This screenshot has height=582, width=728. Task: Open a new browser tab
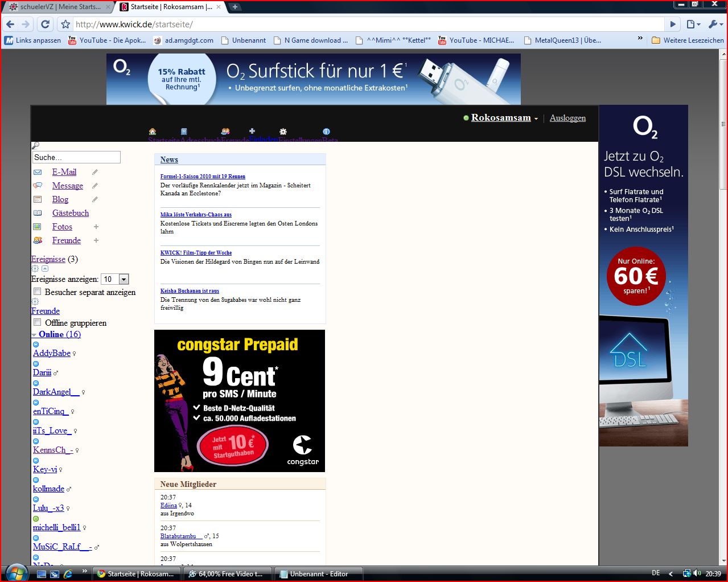point(235,7)
